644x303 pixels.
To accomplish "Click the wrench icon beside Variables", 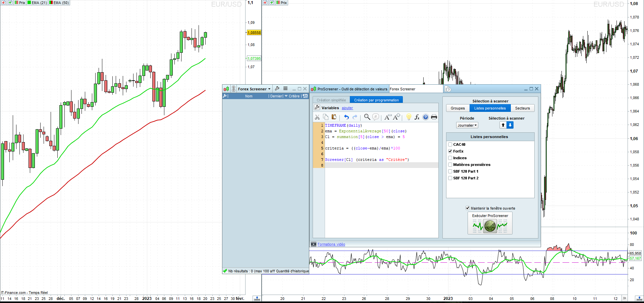I will (317, 107).
